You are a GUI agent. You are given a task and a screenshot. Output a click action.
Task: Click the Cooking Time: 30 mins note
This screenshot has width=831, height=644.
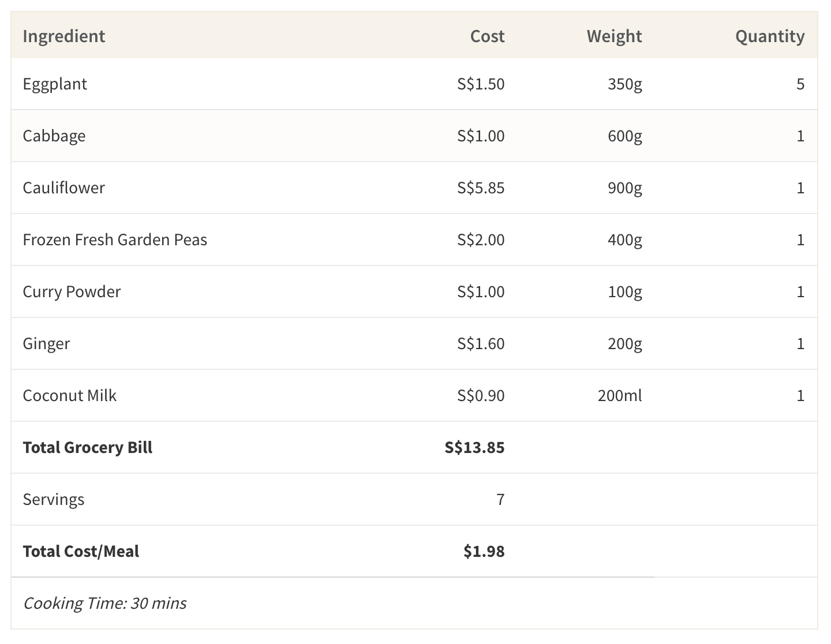(x=104, y=604)
